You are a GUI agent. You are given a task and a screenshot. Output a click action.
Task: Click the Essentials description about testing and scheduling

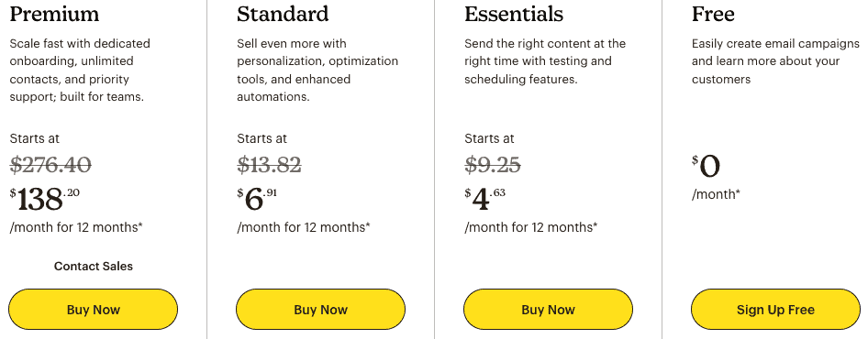[x=545, y=61]
